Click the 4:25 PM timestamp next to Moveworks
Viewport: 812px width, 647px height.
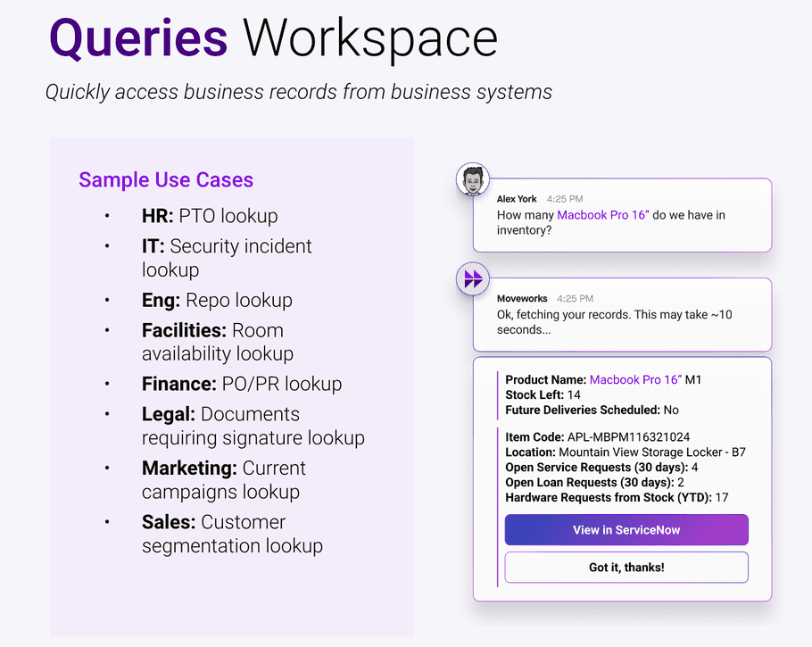576,298
